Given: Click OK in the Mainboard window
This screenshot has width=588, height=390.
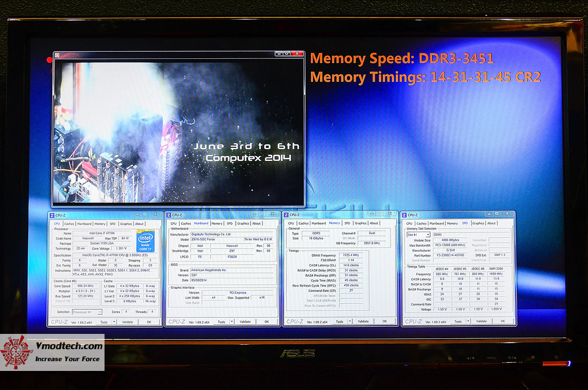Looking at the screenshot, I should tap(267, 321).
